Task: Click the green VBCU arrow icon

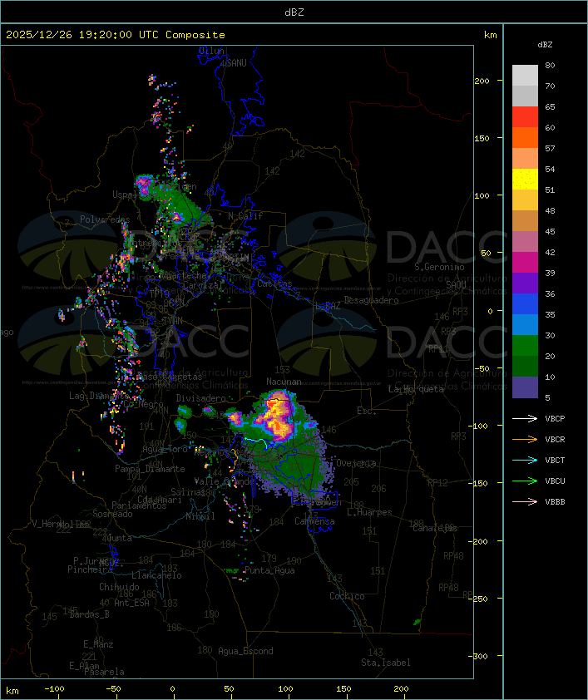Action: (525, 481)
